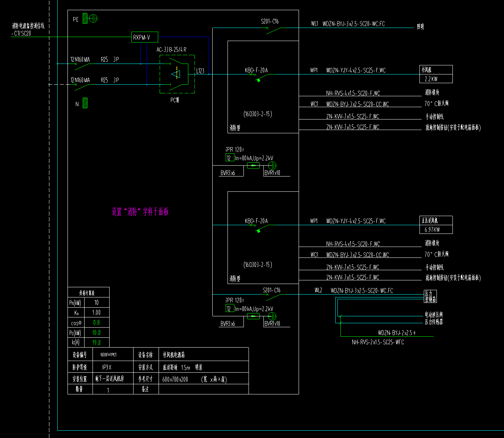
Task: Click the IP3X protection rating cell
Action: point(113,367)
